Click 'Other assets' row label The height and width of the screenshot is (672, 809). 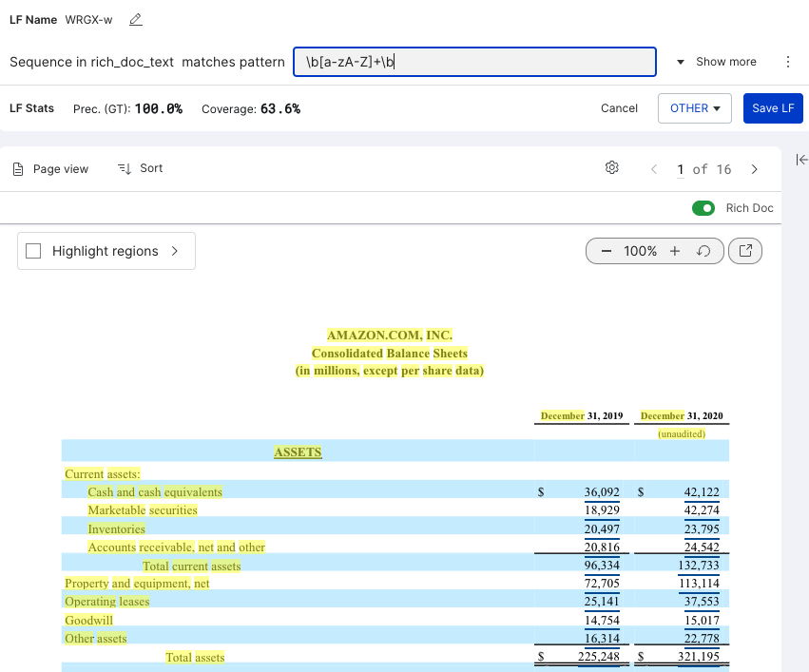pos(95,639)
